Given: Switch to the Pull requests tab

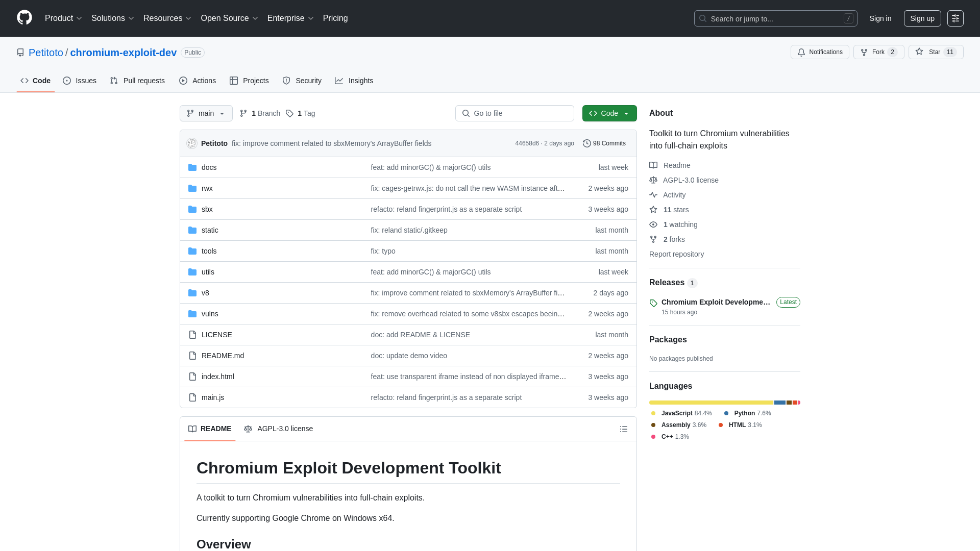Looking at the screenshot, I should click(x=137, y=81).
